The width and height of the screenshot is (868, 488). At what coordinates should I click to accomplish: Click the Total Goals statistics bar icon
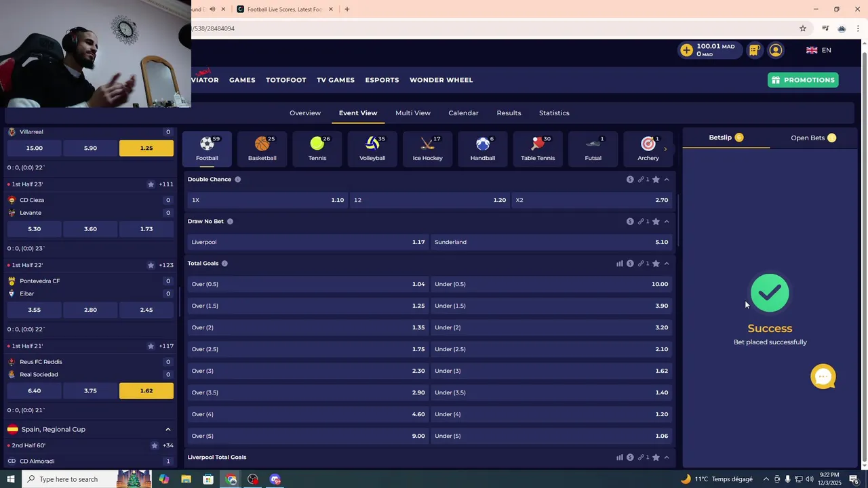tap(620, 264)
